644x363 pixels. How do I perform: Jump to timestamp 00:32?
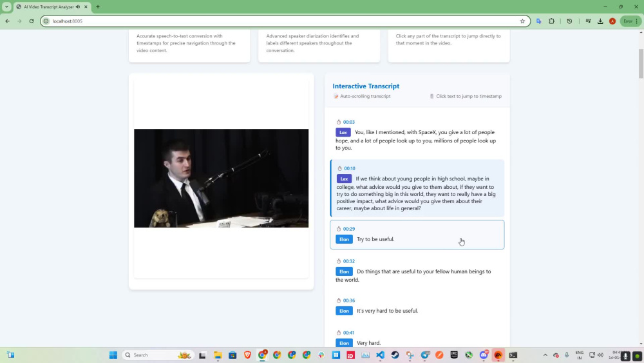click(x=348, y=262)
